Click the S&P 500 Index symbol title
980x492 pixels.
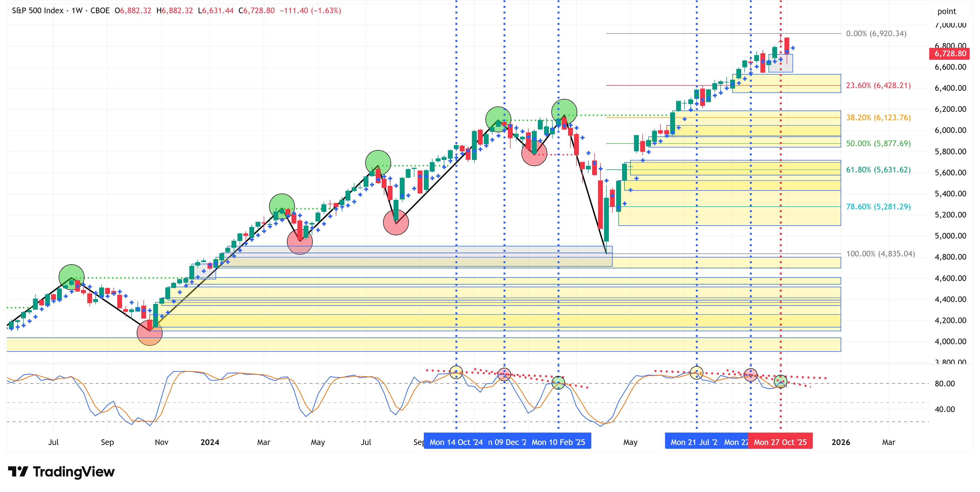pyautogui.click(x=38, y=11)
